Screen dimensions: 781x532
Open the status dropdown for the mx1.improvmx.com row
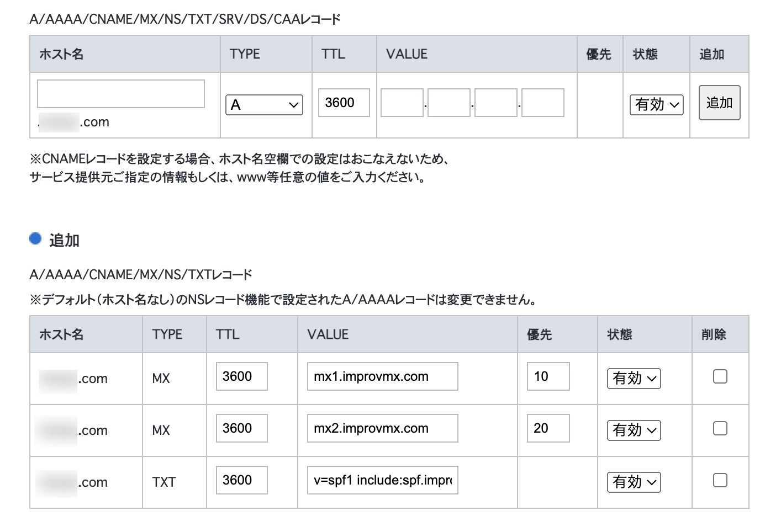[x=634, y=379]
